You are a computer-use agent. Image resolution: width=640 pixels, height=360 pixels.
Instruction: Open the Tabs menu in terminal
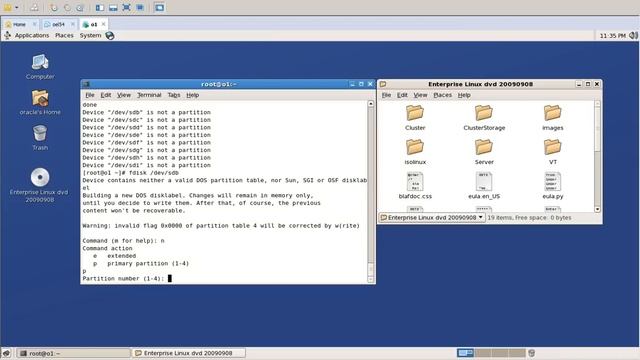174,95
